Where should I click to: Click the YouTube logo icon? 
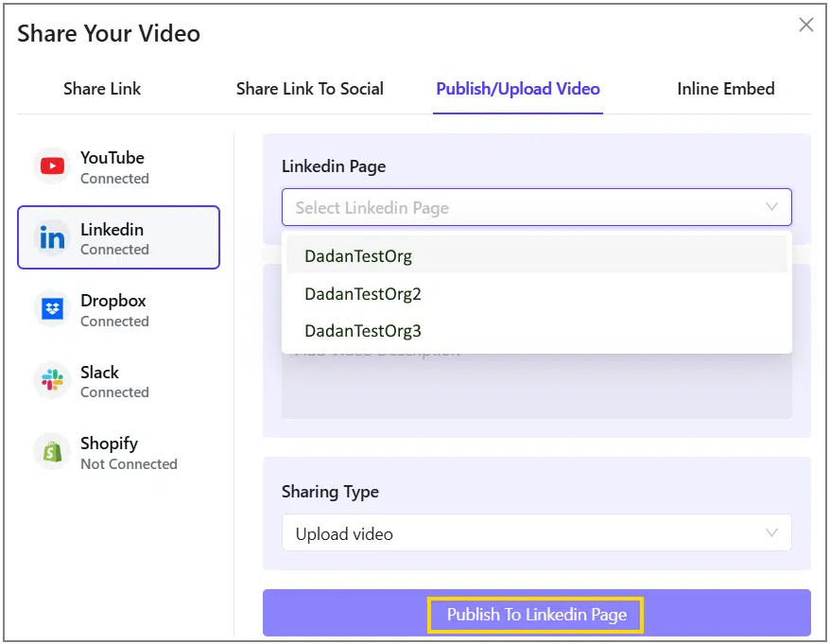[52, 166]
